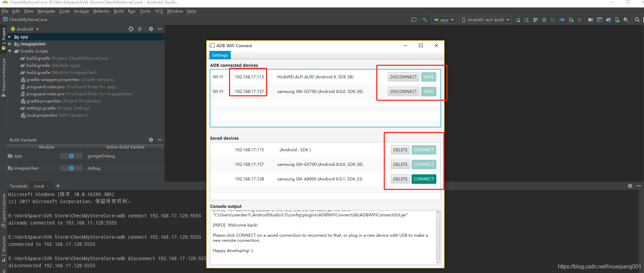644x273 pixels.
Task: Select debug variant cell for imagepicker
Action: [x=125, y=168]
